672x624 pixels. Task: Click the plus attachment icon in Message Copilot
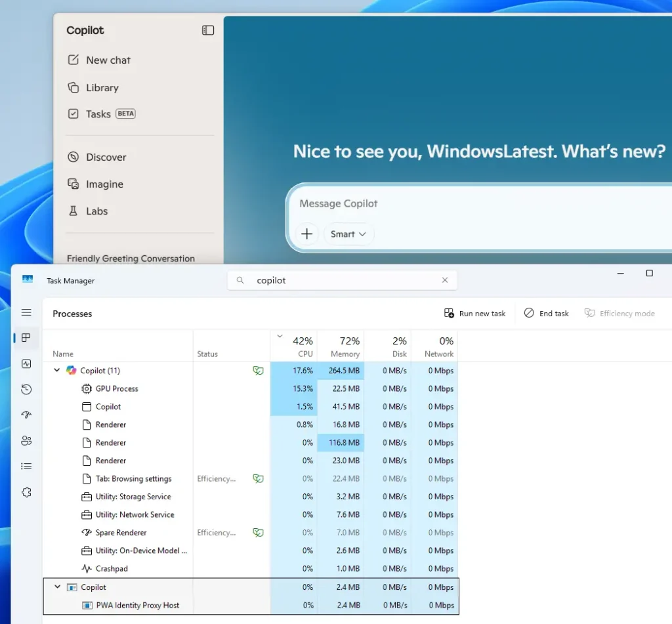point(307,234)
